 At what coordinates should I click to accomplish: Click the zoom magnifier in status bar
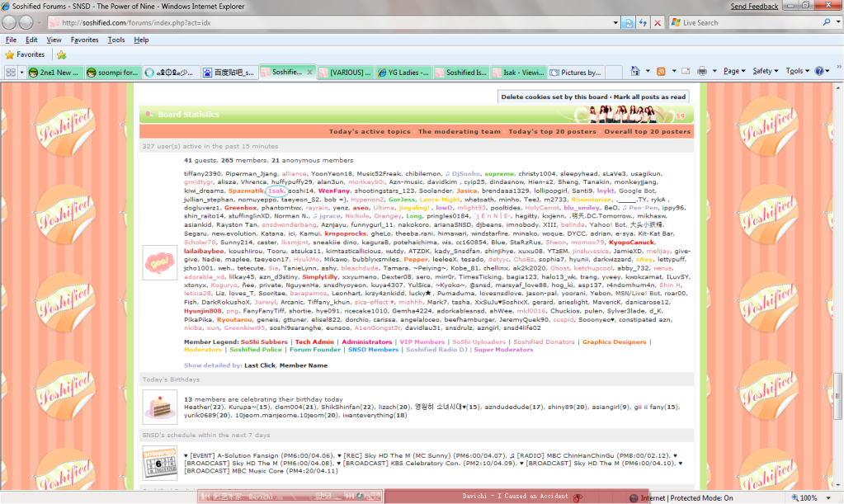(795, 498)
